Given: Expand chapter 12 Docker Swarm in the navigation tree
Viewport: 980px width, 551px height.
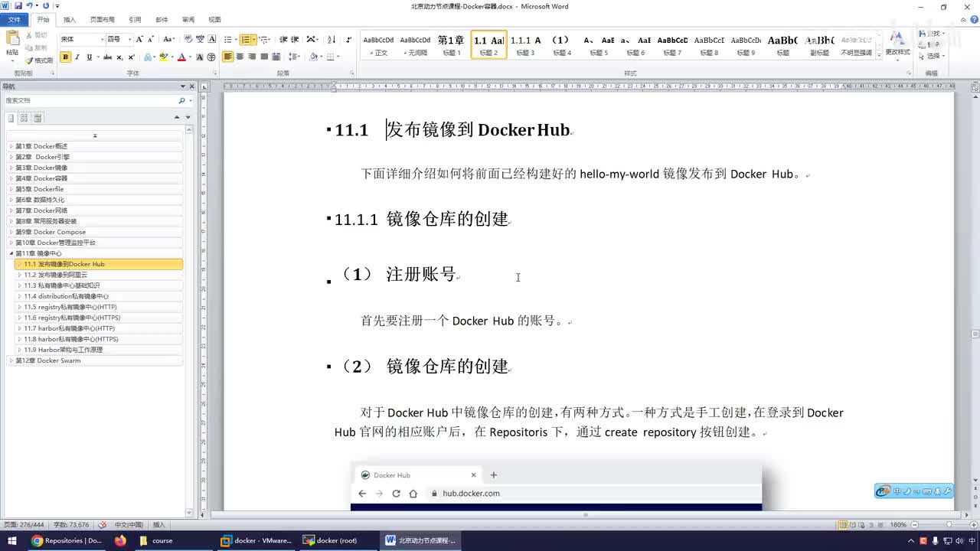Looking at the screenshot, I should coord(11,360).
